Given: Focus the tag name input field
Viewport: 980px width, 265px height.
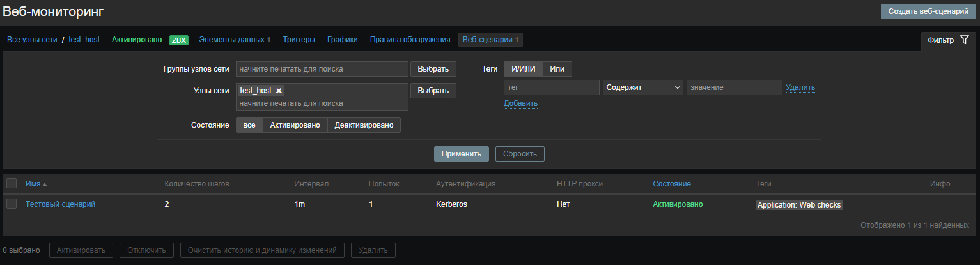Looking at the screenshot, I should coord(551,87).
